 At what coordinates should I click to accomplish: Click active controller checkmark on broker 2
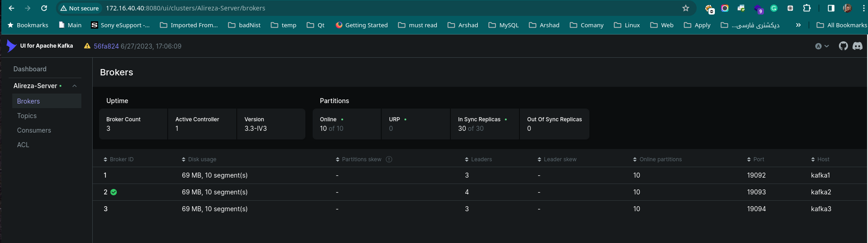click(114, 192)
